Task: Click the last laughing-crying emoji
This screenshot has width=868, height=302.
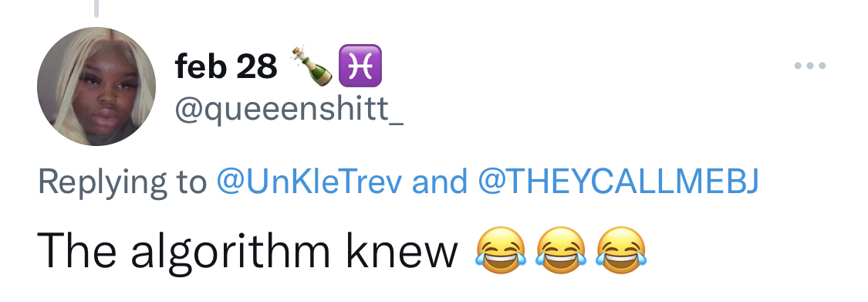Action: [x=620, y=250]
